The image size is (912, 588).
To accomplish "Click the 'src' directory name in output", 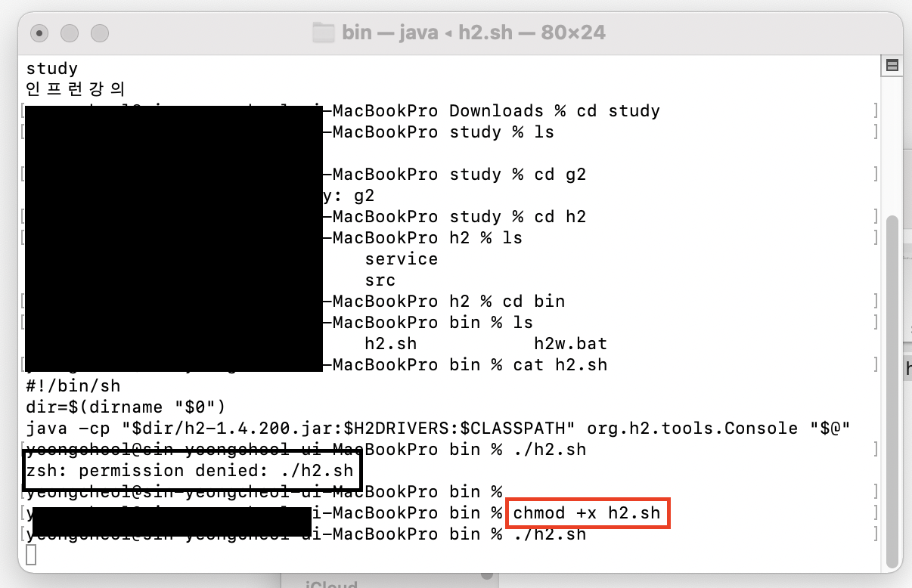I will (380, 280).
